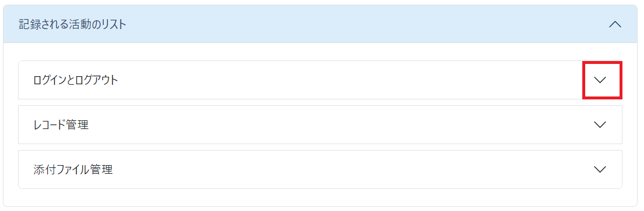The height and width of the screenshot is (211, 644).
Task: Click empty area in ログインとログアウト row
Action: [349, 80]
